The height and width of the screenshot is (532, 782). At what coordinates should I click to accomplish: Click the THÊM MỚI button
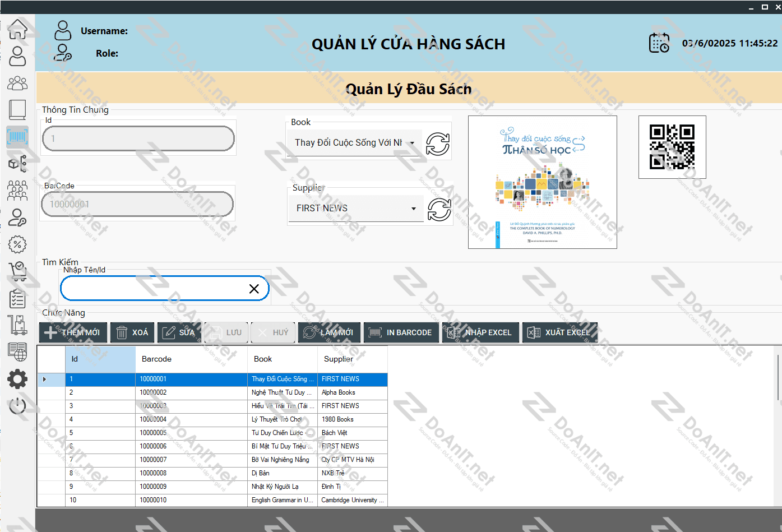[73, 332]
